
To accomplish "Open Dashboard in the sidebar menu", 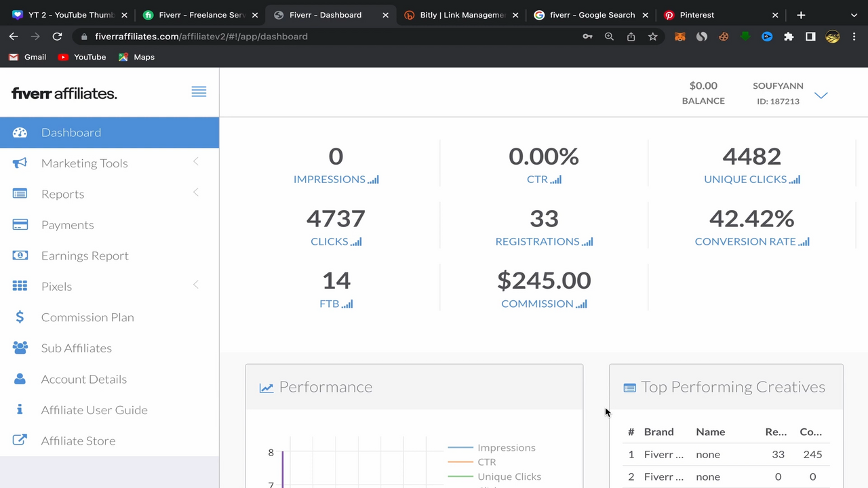I will (x=109, y=132).
